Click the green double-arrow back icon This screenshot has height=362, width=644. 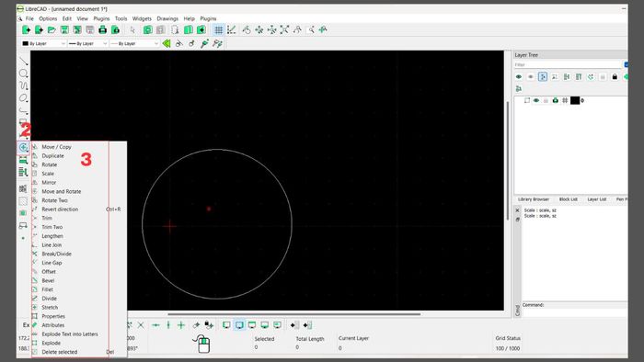pos(167,43)
